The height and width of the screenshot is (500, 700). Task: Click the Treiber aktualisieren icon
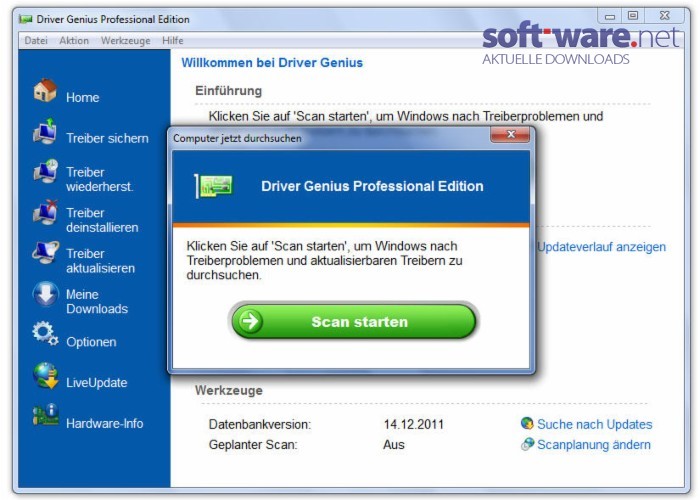pos(46,253)
